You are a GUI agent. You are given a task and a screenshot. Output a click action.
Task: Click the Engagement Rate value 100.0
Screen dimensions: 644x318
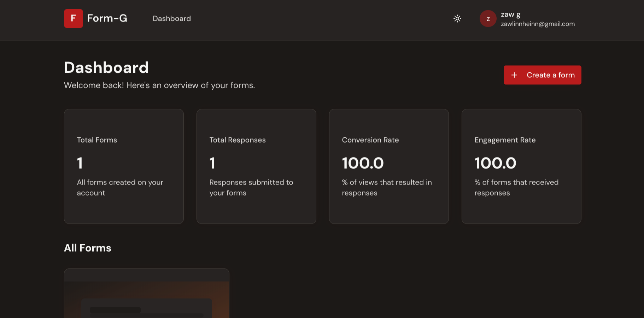(x=495, y=163)
